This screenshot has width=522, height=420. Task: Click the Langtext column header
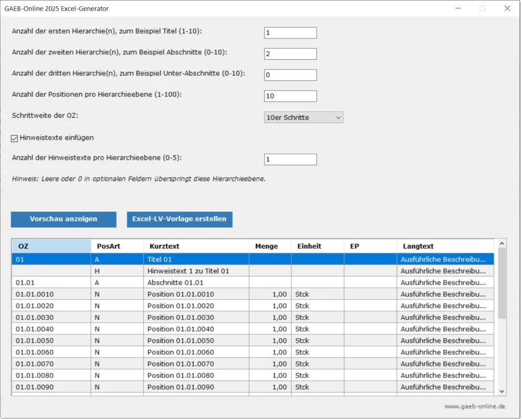(x=445, y=246)
